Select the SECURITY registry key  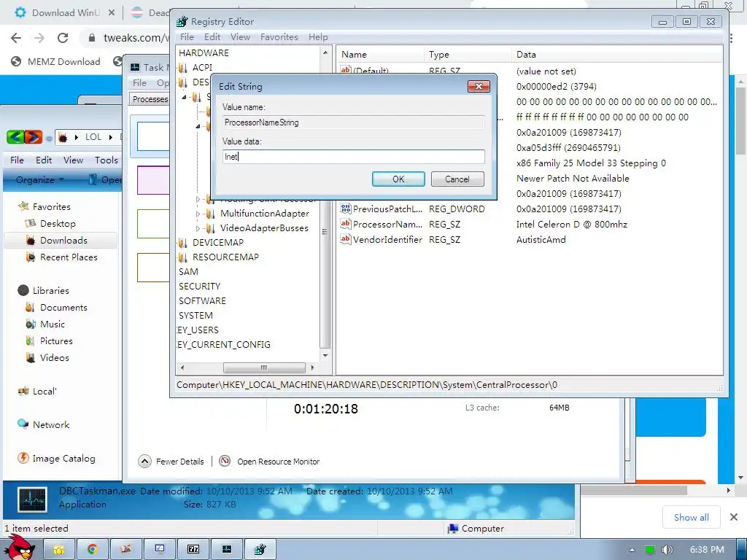pyautogui.click(x=199, y=286)
